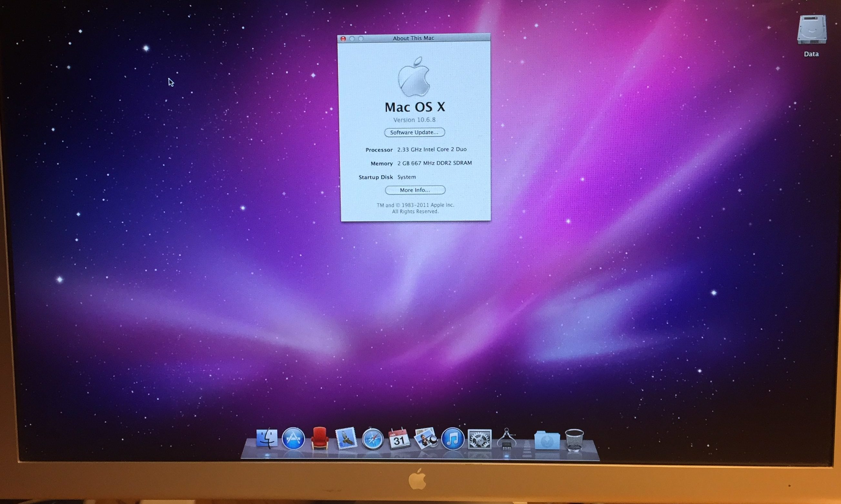Open System Preferences gear icon
This screenshot has height=504, width=841.
coord(479,439)
